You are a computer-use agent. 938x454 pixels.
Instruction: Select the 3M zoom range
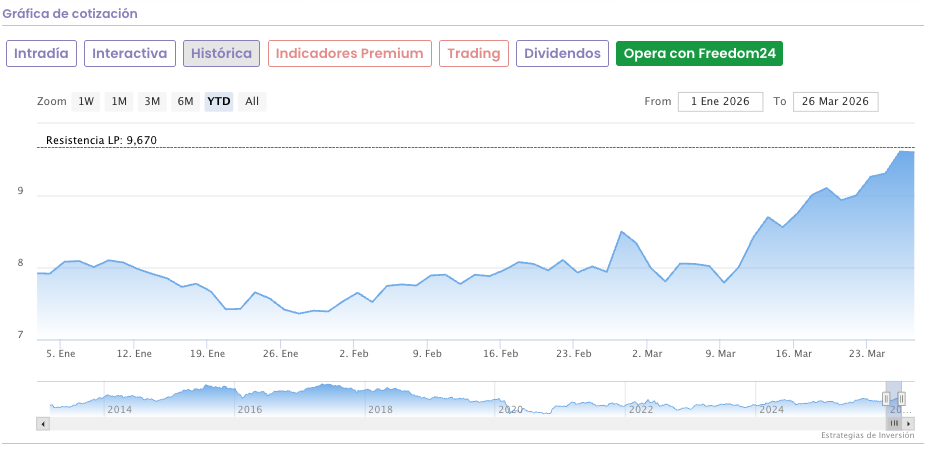152,101
